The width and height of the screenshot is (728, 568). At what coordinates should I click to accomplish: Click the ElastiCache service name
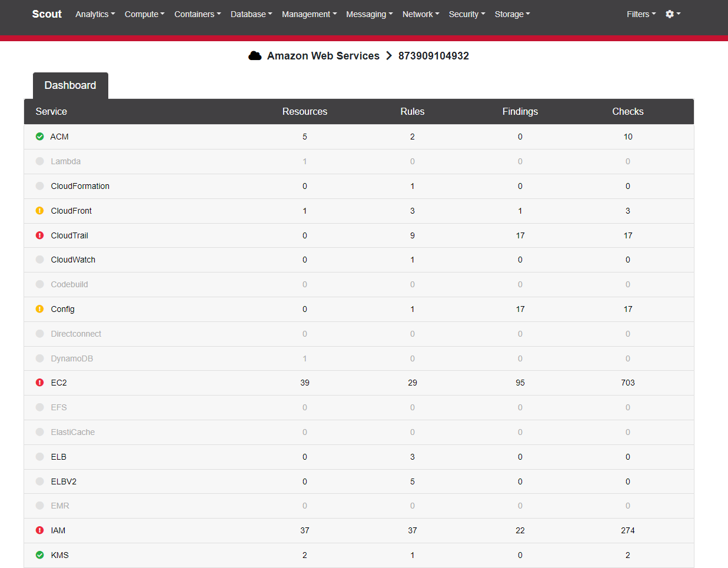73,432
